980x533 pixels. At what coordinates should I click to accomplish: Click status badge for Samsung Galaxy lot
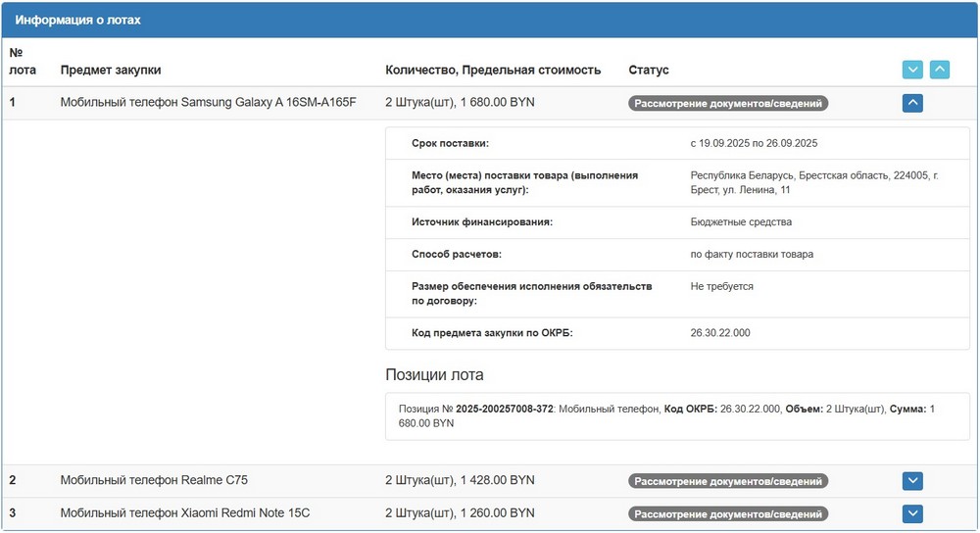point(728,103)
